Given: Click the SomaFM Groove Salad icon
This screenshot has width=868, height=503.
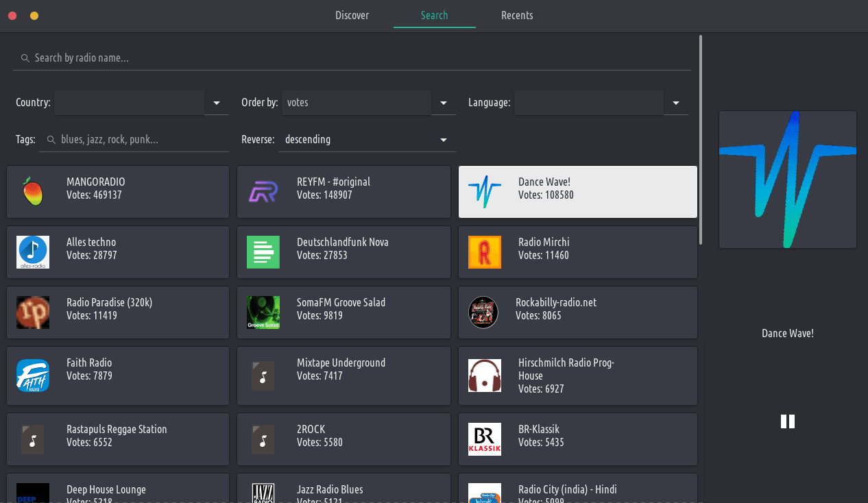Looking at the screenshot, I should point(263,312).
